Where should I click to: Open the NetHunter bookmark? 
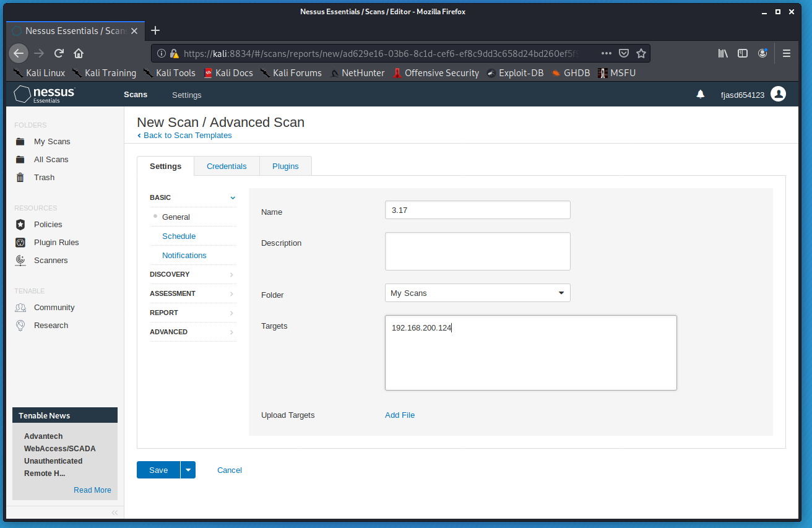click(x=357, y=73)
